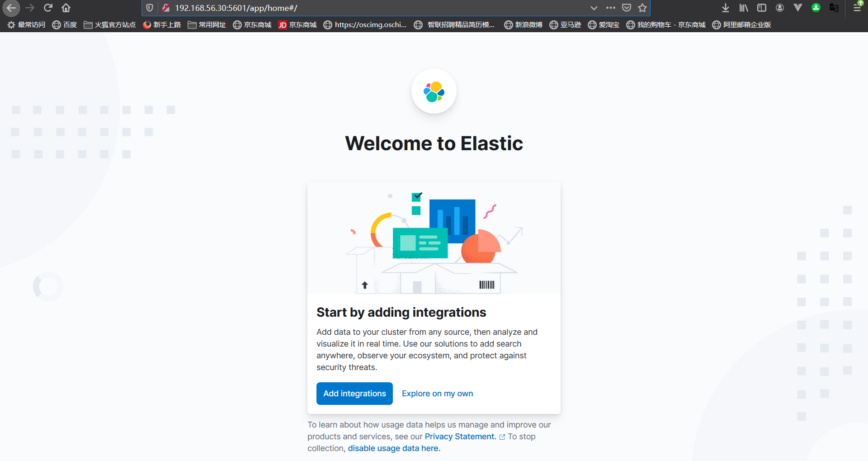
Task: Open the Library bookshelf icon
Action: pos(744,8)
